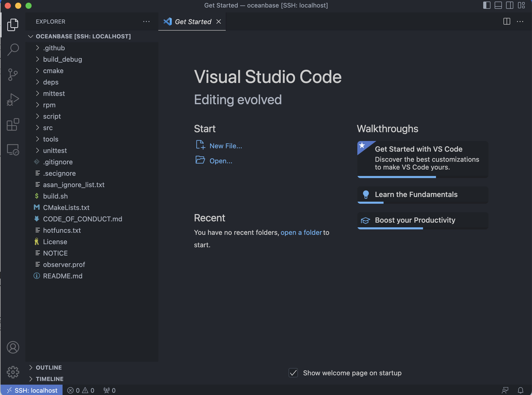Toggle the bottom panel in title bar

click(x=498, y=5)
